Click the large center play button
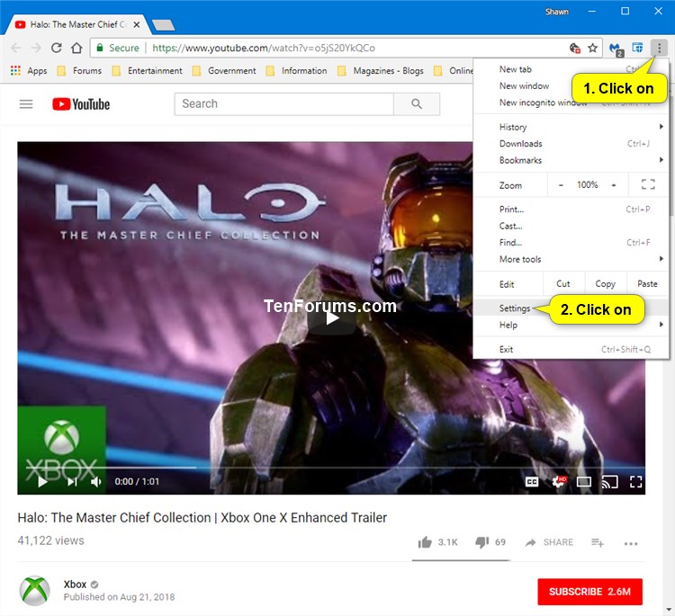675x616 pixels. [331, 318]
